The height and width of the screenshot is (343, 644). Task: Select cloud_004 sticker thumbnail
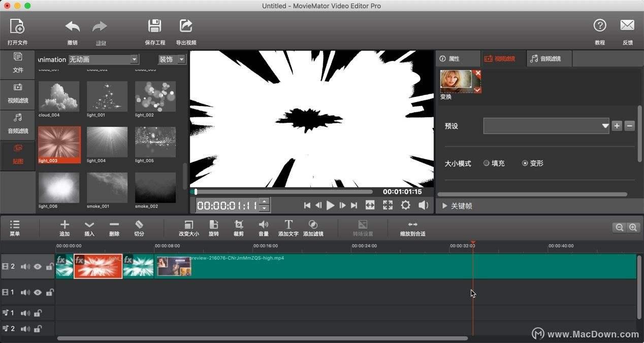(59, 96)
